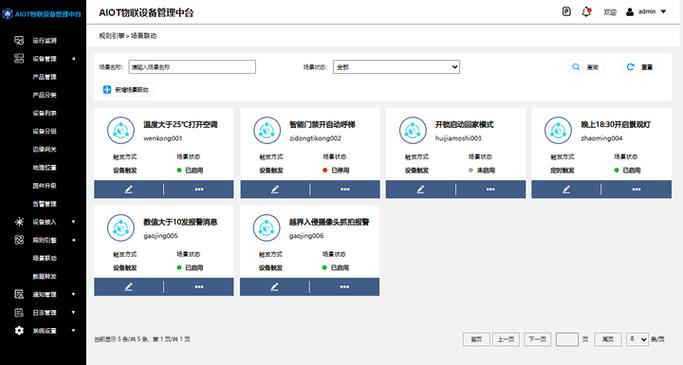
Task: Go to 地理位置 in sidebar
Action: point(44,168)
